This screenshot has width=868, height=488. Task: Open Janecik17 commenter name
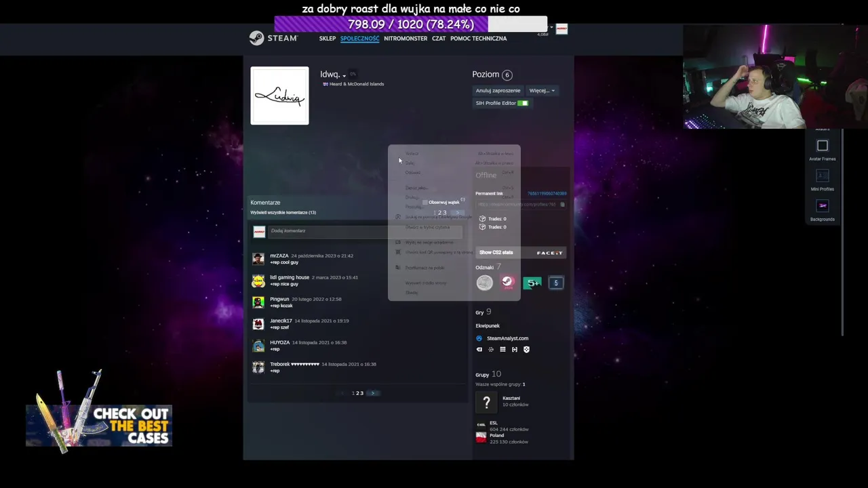point(281,321)
